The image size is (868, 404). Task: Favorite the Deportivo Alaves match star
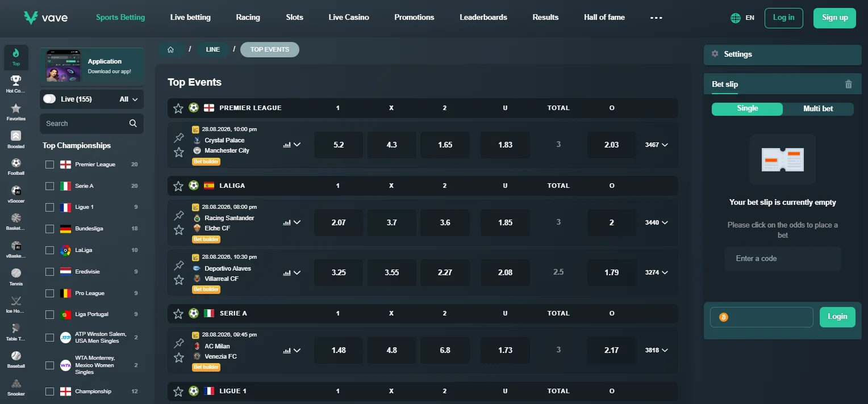179,280
